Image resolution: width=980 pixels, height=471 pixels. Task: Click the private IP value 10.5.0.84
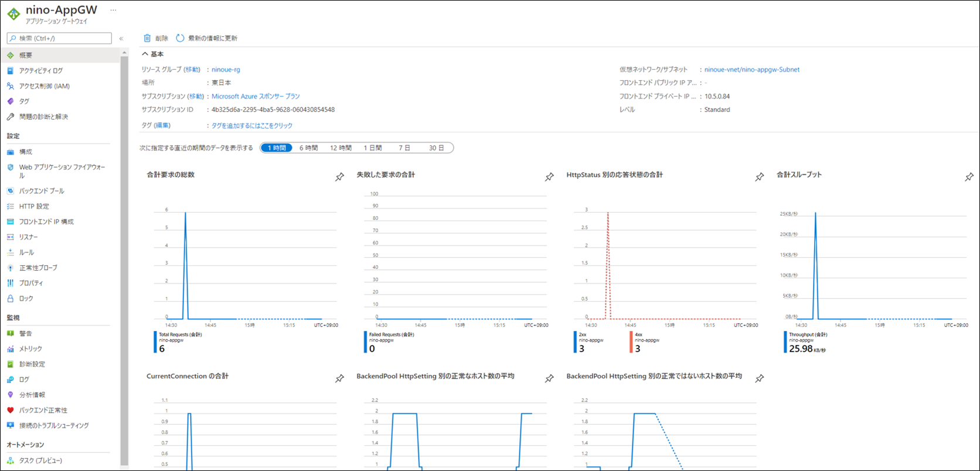(717, 96)
